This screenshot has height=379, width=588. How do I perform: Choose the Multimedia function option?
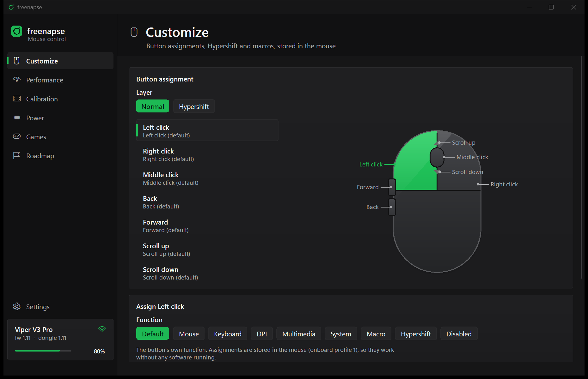pos(299,334)
